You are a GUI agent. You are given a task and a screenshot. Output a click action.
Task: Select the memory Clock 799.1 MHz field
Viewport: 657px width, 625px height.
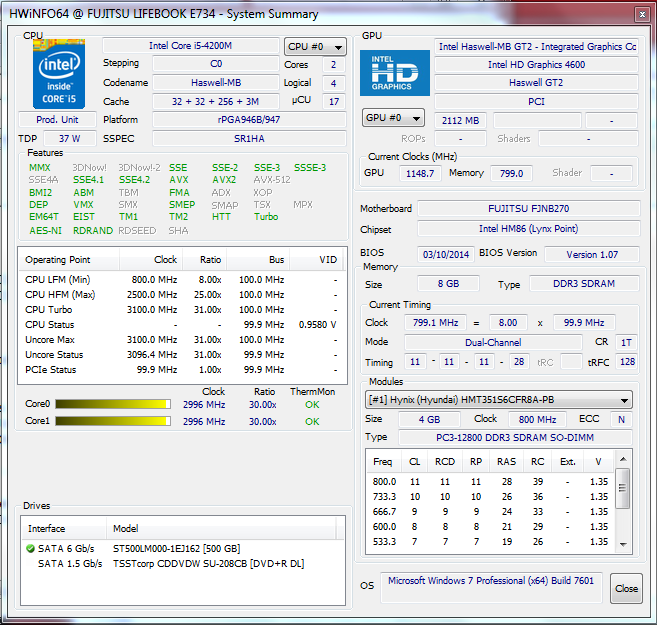click(x=435, y=323)
